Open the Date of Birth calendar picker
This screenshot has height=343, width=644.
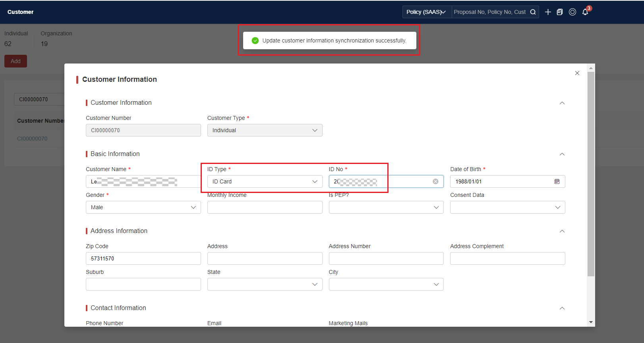pos(557,181)
